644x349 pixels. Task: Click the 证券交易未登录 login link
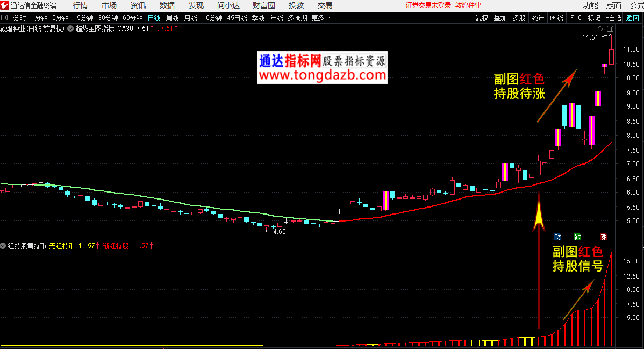tap(428, 5)
